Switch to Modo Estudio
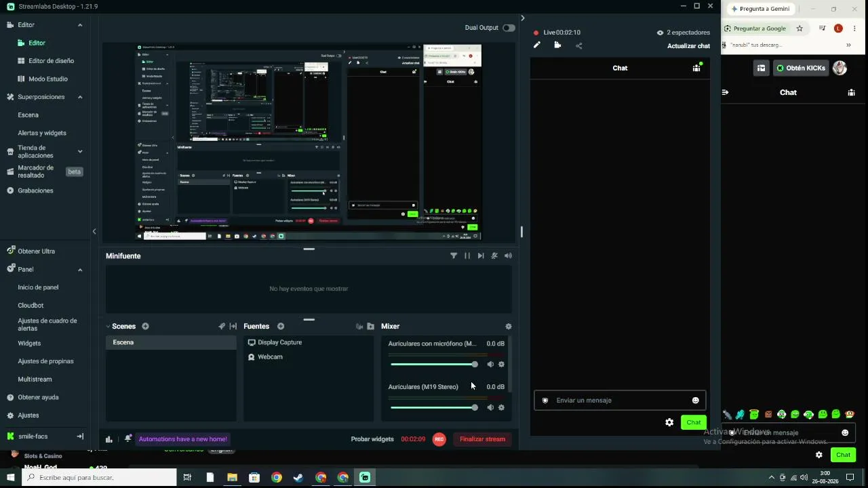 coord(48,79)
